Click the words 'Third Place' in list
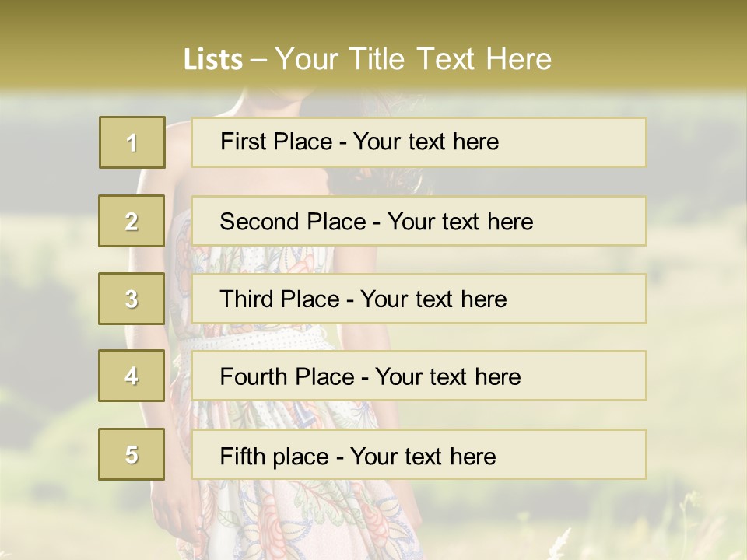The height and width of the screenshot is (560, 747). pyautogui.click(x=279, y=299)
